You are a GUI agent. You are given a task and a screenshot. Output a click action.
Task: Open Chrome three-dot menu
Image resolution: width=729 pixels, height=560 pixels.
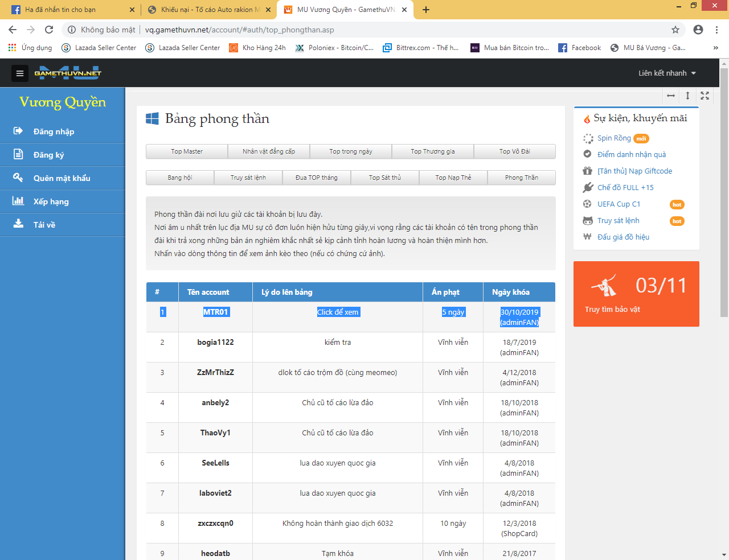click(x=717, y=30)
